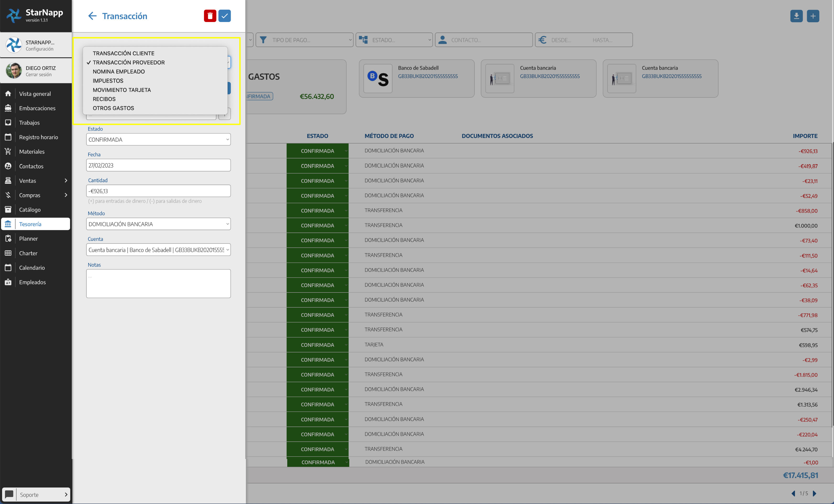834x504 pixels.
Task: Open the Estado CONFIRMADA dropdown
Action: click(158, 140)
